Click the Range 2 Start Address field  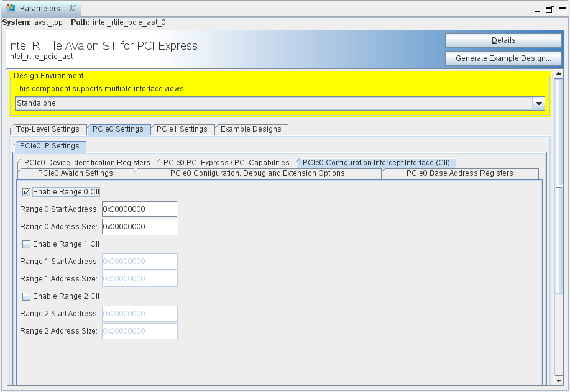[x=140, y=314]
